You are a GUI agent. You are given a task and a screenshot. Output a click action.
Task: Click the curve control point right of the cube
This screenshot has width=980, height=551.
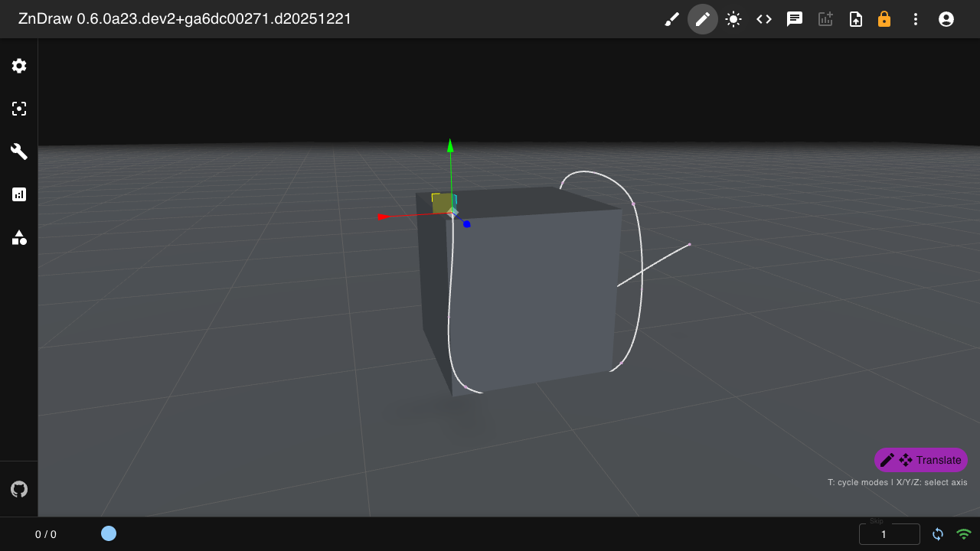pyautogui.click(x=690, y=244)
